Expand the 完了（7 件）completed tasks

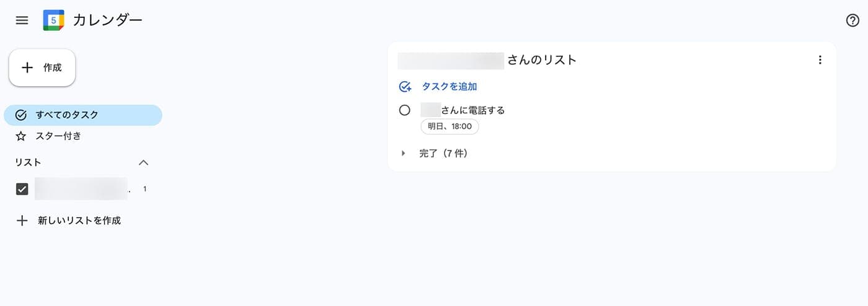pyautogui.click(x=404, y=154)
